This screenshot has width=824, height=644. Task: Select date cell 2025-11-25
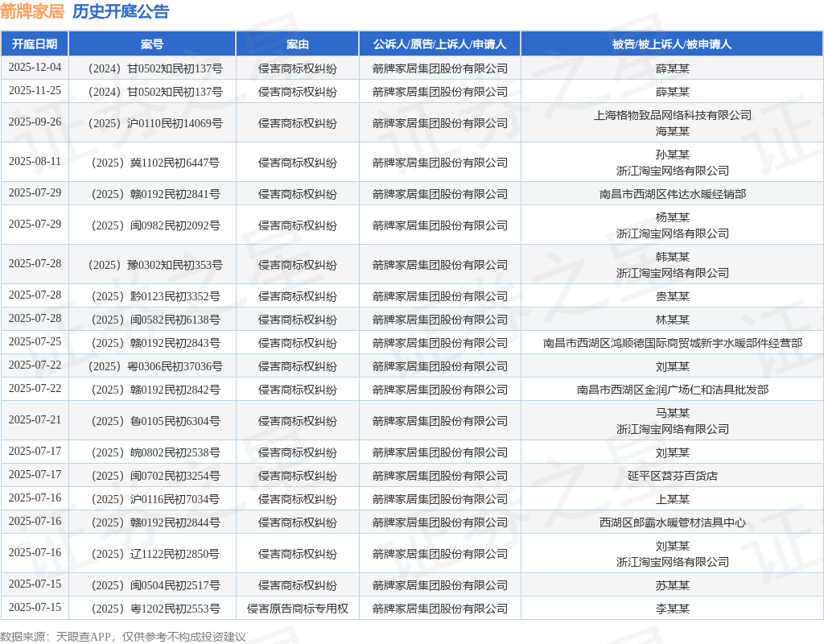point(35,90)
